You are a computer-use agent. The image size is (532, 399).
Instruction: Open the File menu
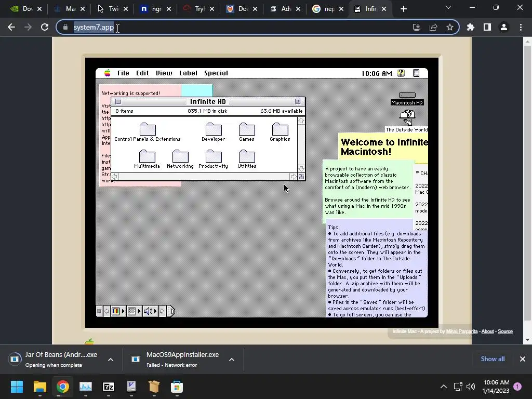123,73
